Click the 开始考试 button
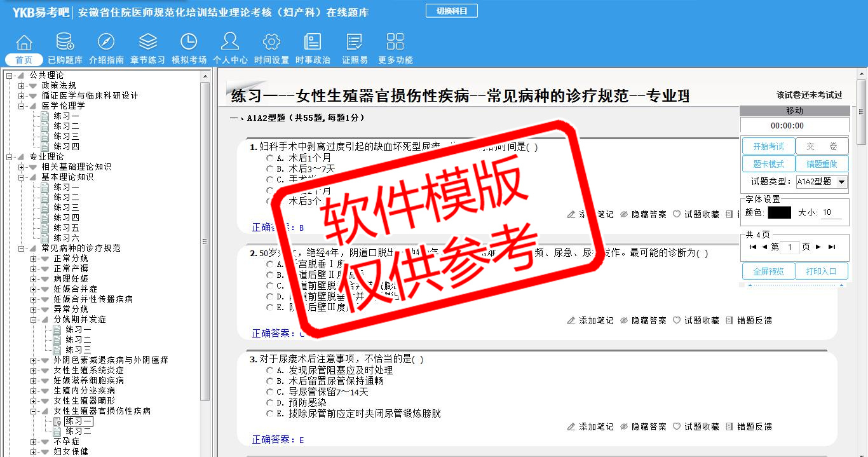The image size is (868, 457). click(768, 146)
